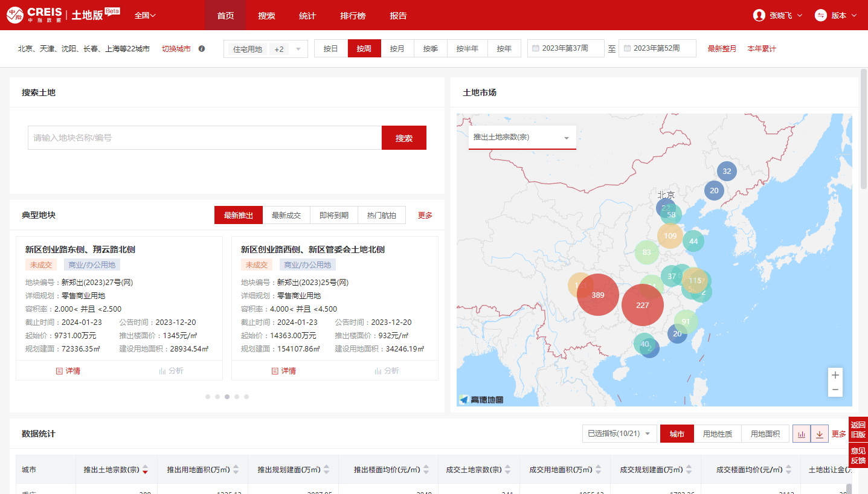Switch to the 最新成交 tab
868x494 pixels.
click(x=286, y=215)
